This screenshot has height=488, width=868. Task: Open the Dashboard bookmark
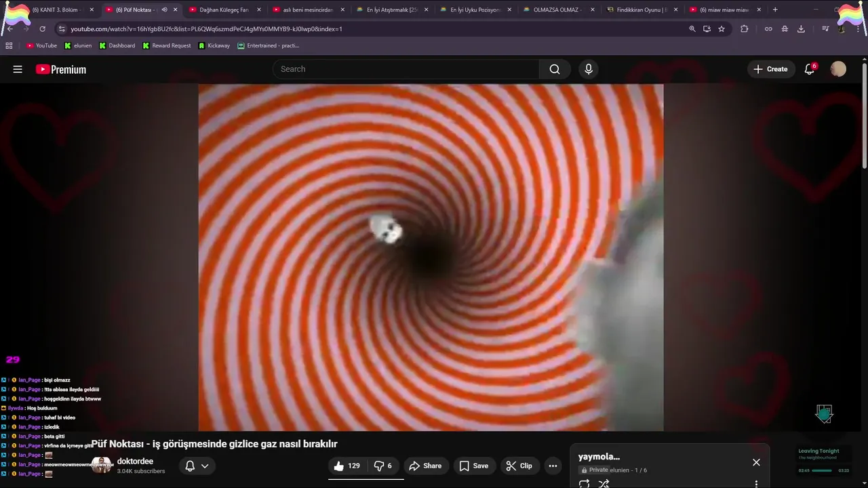(117, 45)
